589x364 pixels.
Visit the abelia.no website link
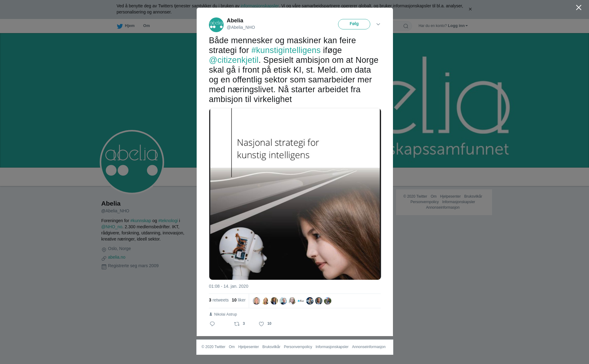pyautogui.click(x=117, y=257)
